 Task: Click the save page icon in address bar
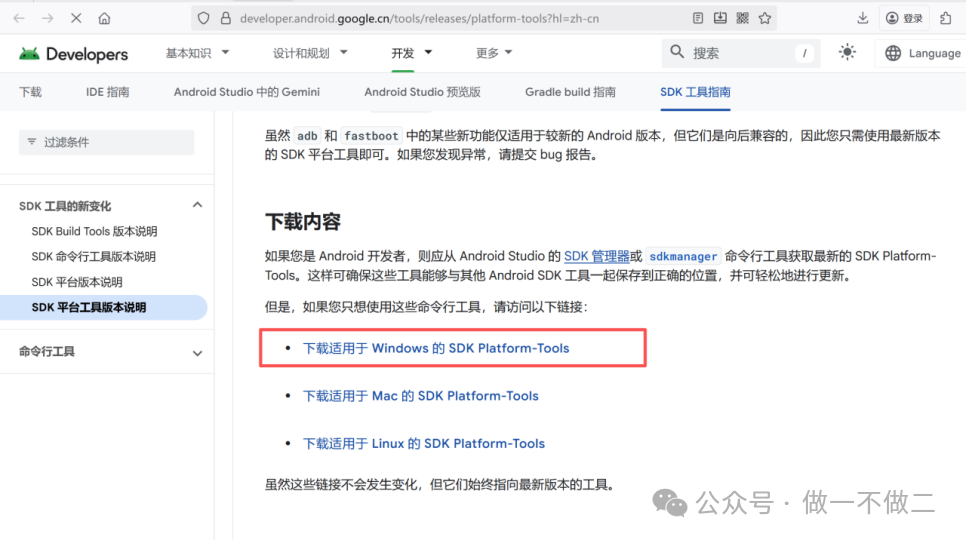point(720,18)
